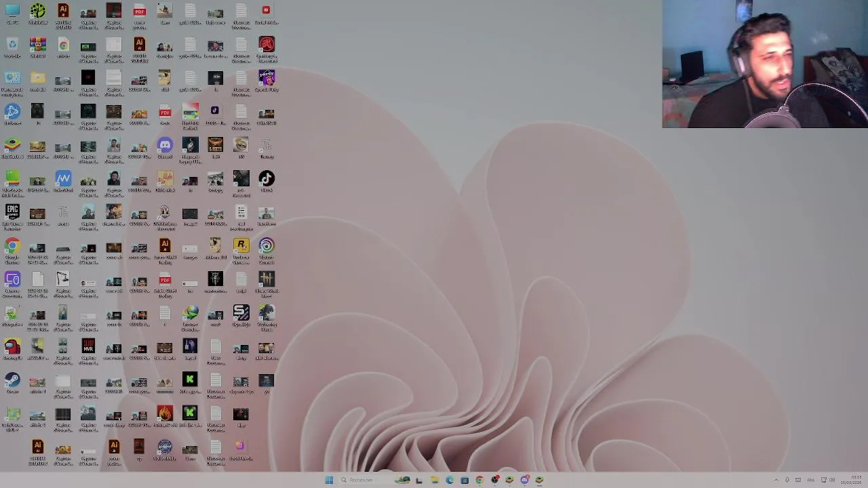Viewport: 868px width, 488px height.
Task: Select the Google Chrome shortcut under Epic Games
Action: click(x=12, y=249)
